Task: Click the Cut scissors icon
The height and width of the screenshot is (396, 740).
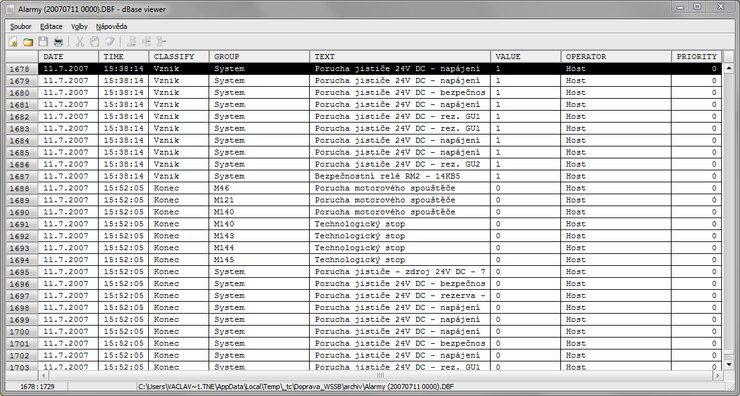Action: [x=80, y=42]
